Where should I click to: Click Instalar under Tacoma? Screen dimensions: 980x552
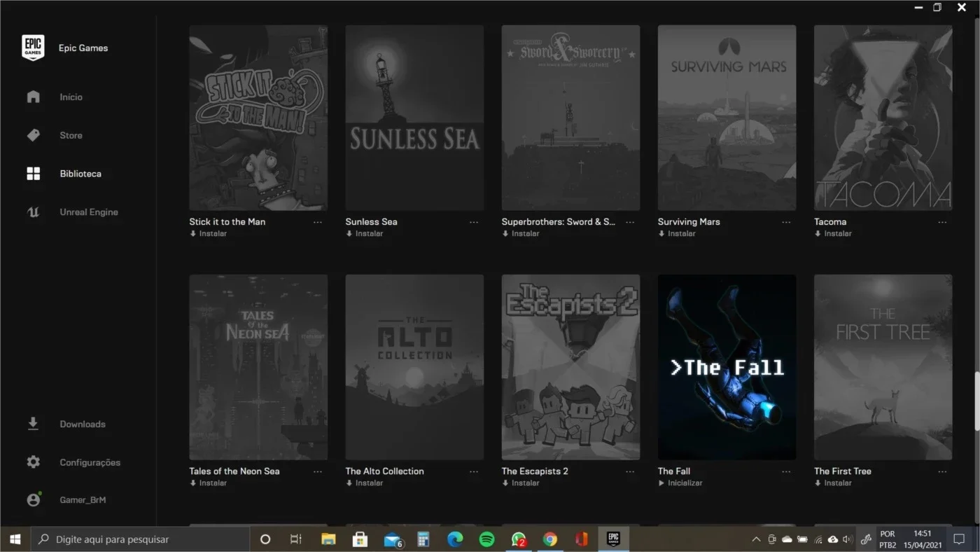(x=832, y=234)
